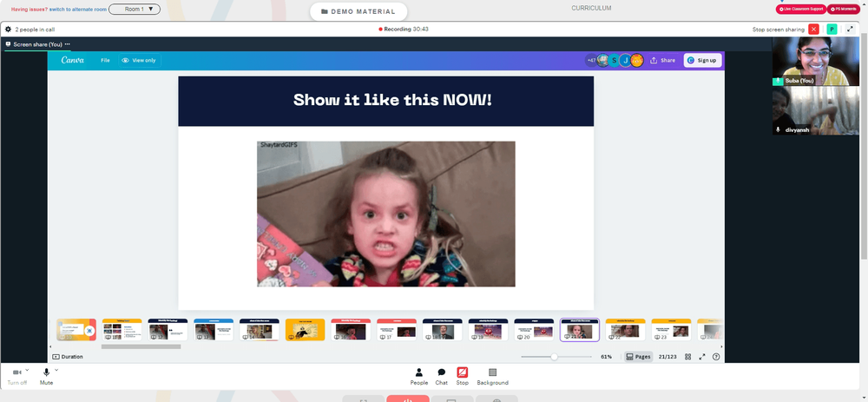Click the 61% zoom value
This screenshot has width=868, height=402.
[x=606, y=357]
